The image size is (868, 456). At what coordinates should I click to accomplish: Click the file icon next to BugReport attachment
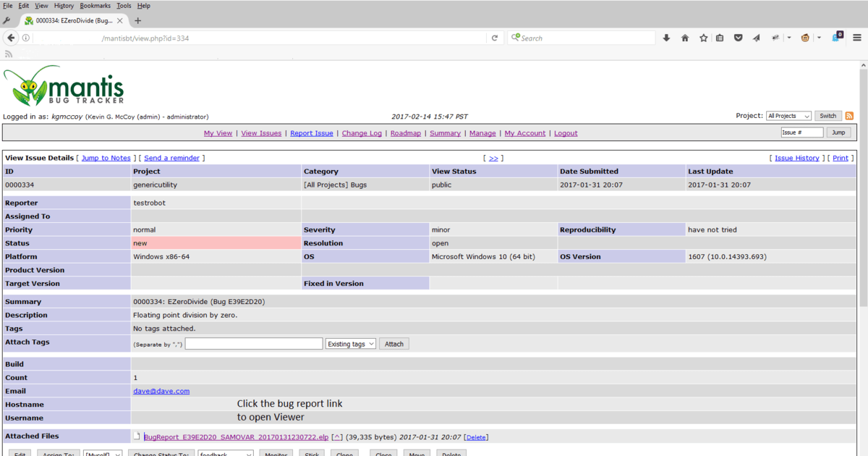[136, 436]
